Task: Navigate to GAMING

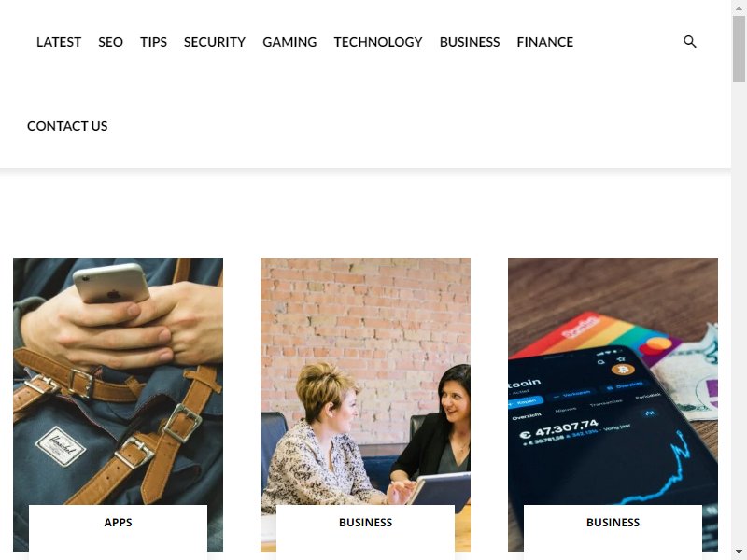Action: click(x=289, y=42)
